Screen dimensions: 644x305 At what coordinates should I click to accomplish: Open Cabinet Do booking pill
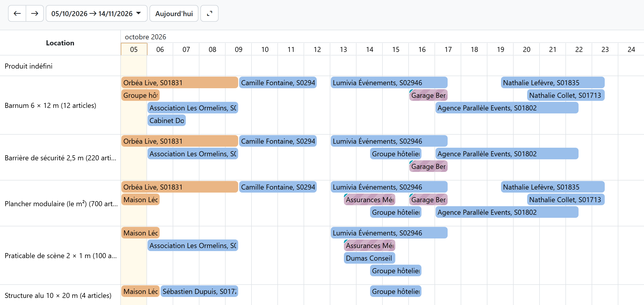click(167, 120)
